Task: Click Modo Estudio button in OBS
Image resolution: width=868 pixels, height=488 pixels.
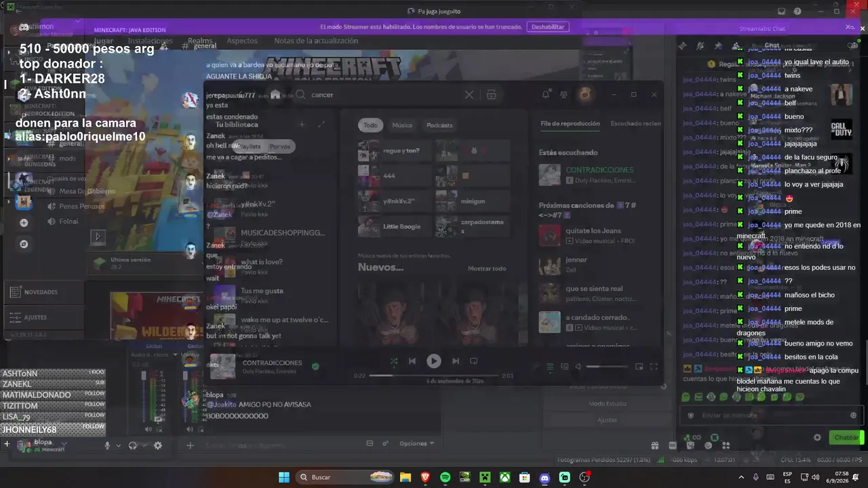Action: click(x=607, y=403)
